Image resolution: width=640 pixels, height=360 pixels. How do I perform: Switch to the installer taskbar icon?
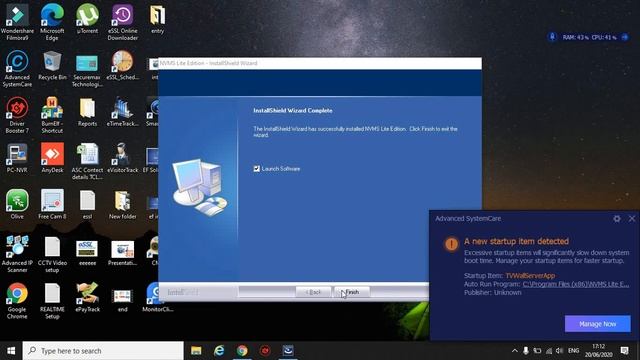click(x=288, y=351)
